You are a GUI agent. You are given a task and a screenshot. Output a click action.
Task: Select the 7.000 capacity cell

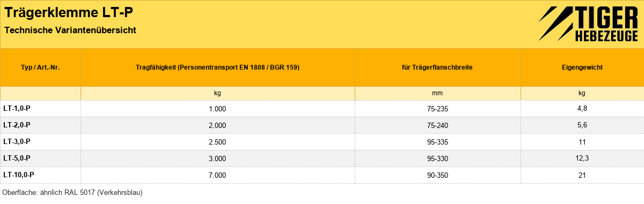point(218,175)
